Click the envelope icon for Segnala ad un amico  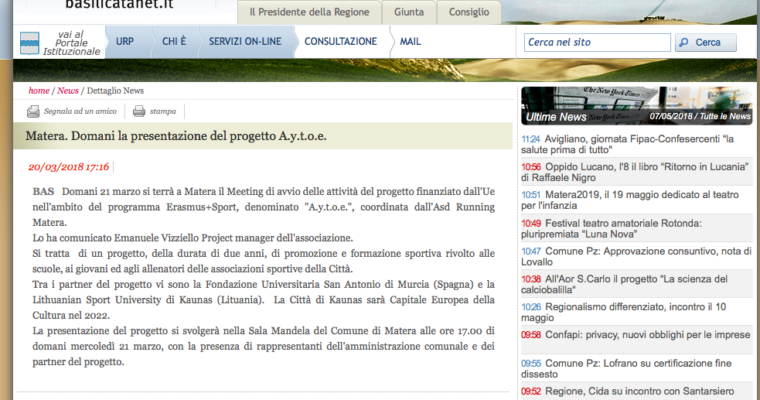coord(33,112)
